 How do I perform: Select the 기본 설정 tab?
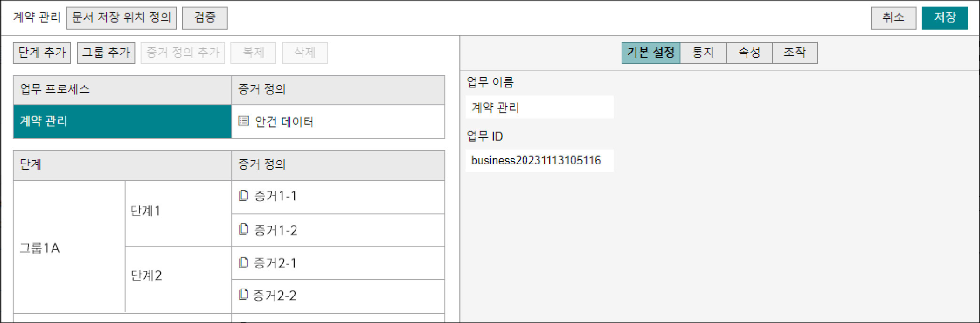pyautogui.click(x=651, y=53)
